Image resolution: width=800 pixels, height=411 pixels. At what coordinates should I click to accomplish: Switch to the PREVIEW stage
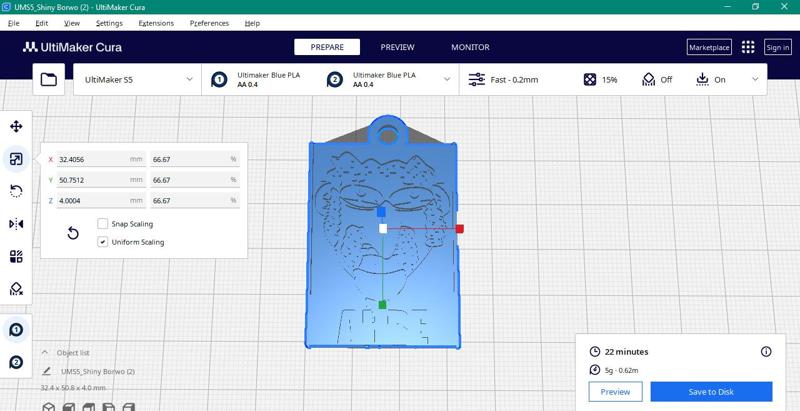tap(397, 47)
